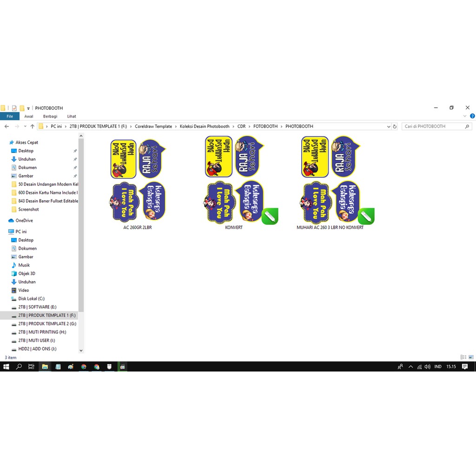Open the notification center icon
The height and width of the screenshot is (476, 476).
[x=465, y=367]
